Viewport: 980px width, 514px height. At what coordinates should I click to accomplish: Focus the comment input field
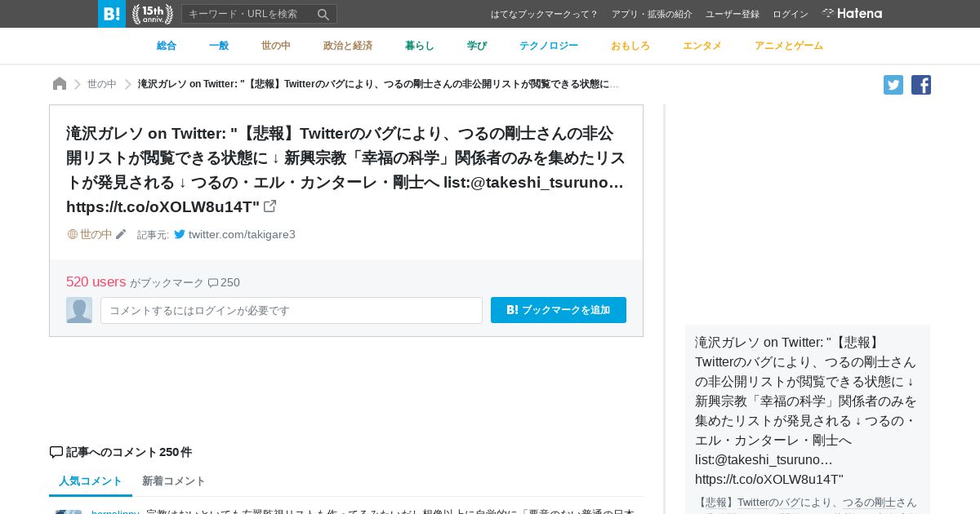pos(292,310)
